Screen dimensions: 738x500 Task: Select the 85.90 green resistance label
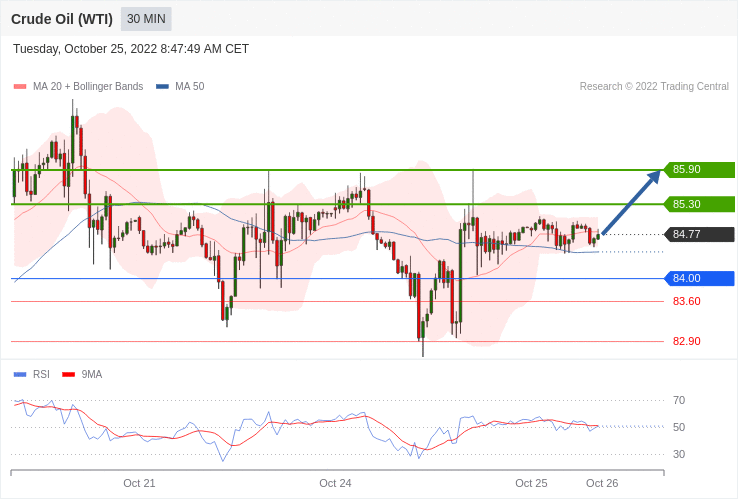(698, 170)
